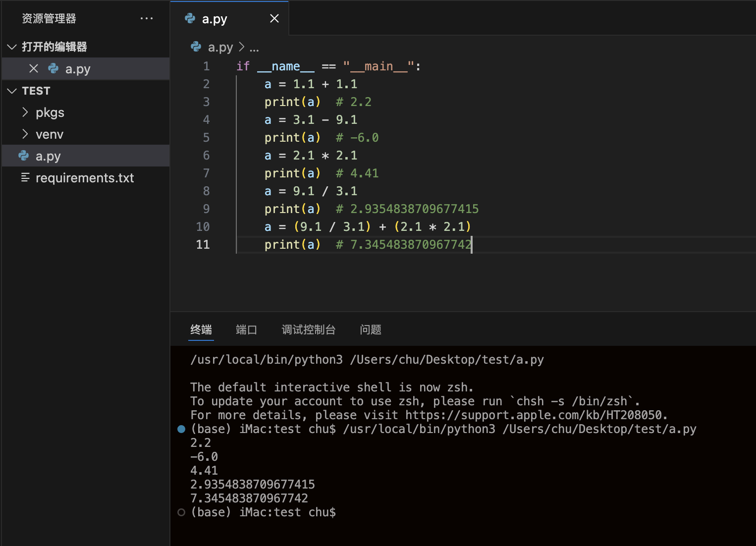Open requirements.txt from the file tree

click(85, 178)
